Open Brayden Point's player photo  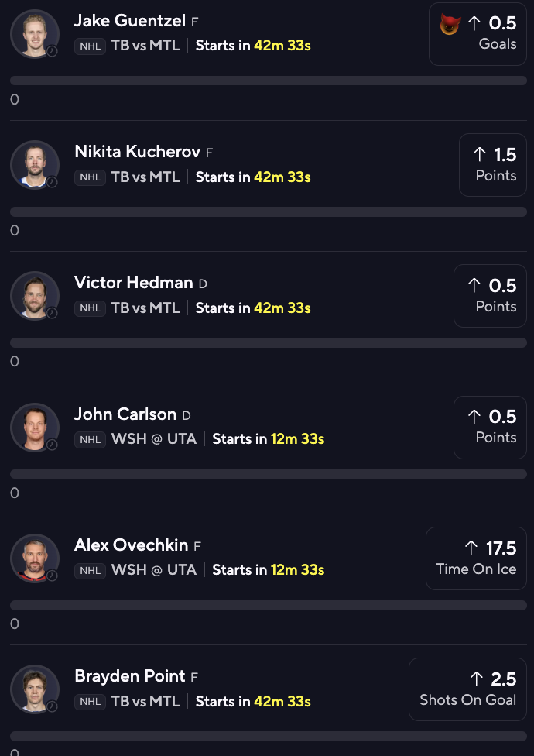pyautogui.click(x=34, y=689)
